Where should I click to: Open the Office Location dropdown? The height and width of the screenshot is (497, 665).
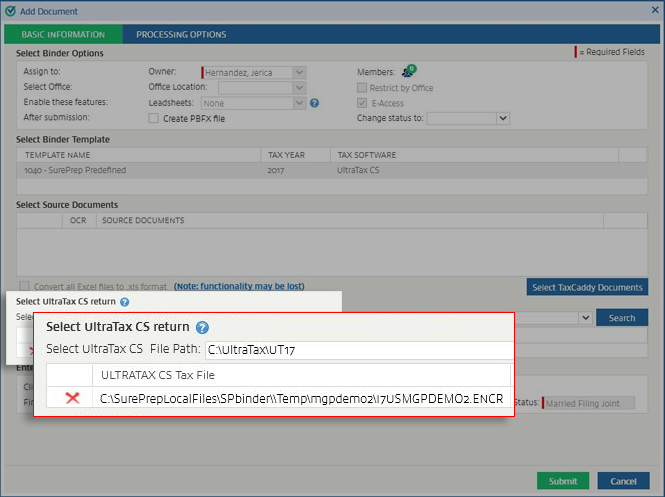(x=299, y=88)
